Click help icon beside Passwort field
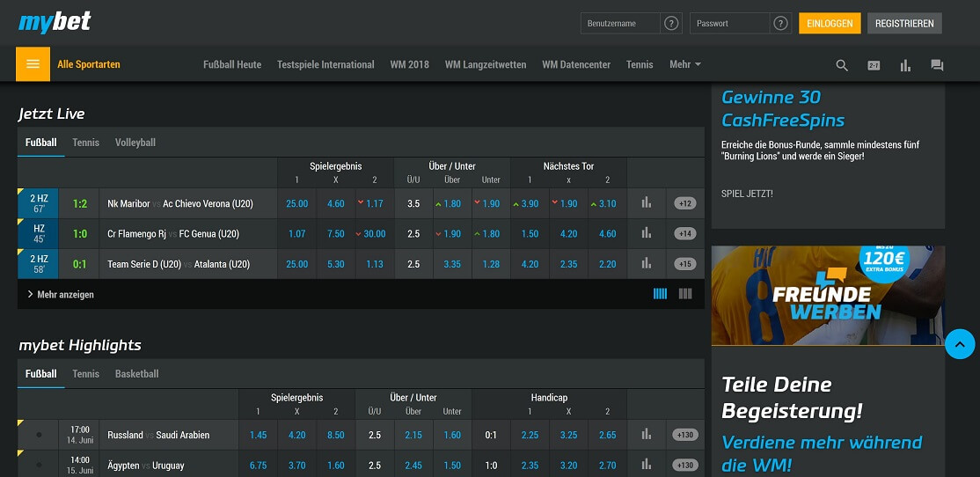The width and height of the screenshot is (980, 477). [x=780, y=24]
